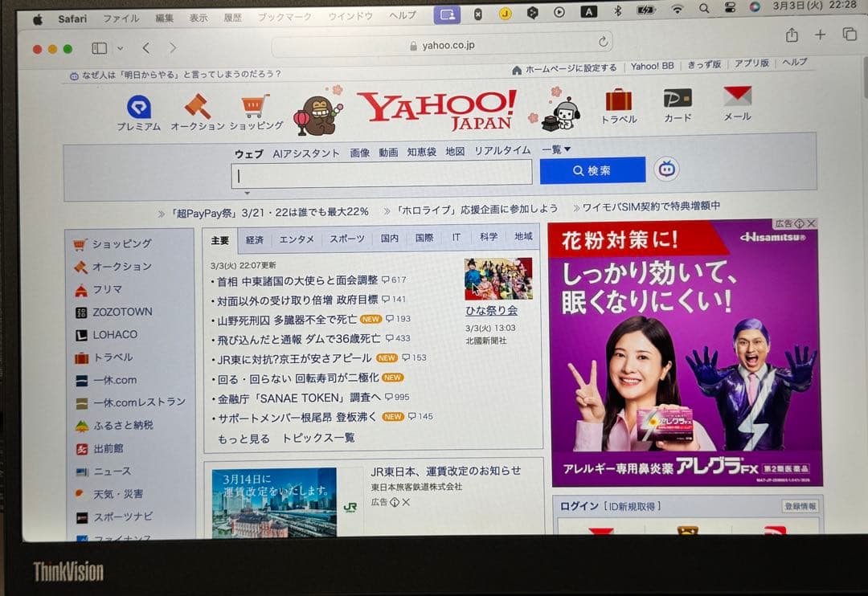Open Safari 履歴 menu

tap(232, 18)
